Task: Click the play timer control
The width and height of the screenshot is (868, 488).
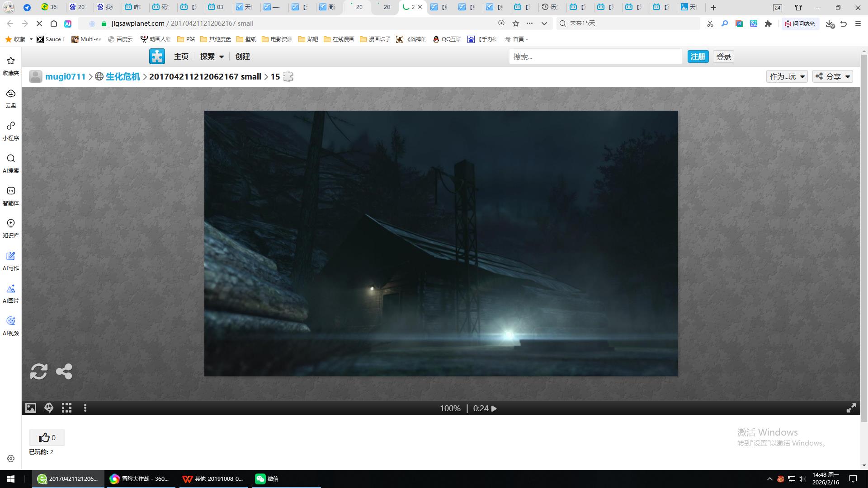Action: [x=494, y=408]
